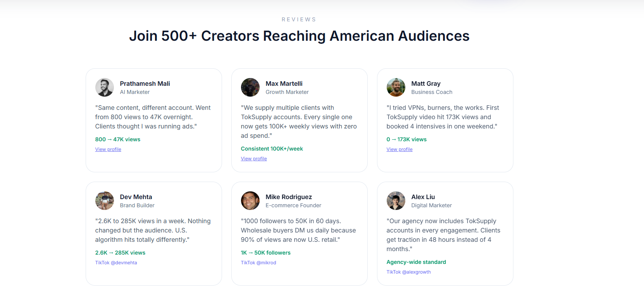
Task: Click the quote starting 'I tried VPNs, burners'
Action: pos(443,117)
